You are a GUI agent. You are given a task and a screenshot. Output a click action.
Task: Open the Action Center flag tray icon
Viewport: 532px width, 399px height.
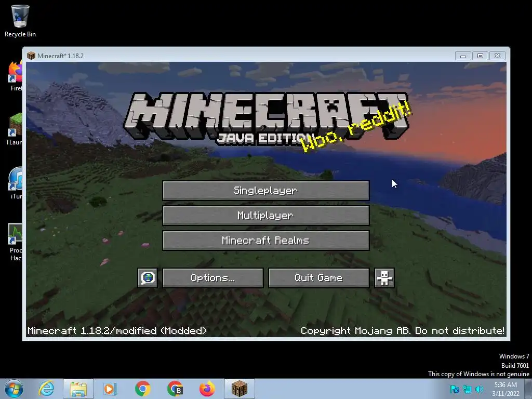[454, 389]
